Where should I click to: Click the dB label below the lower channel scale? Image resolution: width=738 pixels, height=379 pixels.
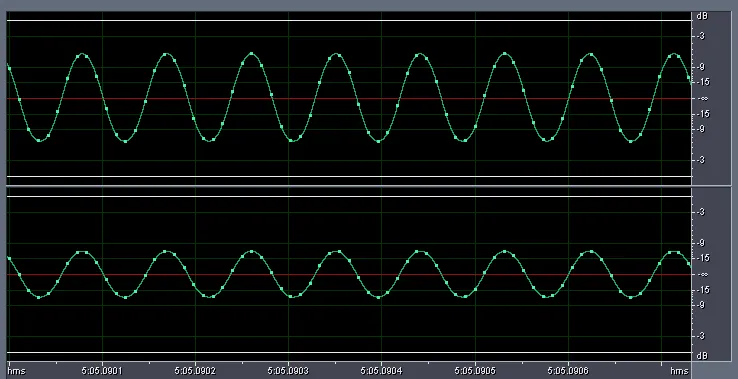[x=702, y=356]
